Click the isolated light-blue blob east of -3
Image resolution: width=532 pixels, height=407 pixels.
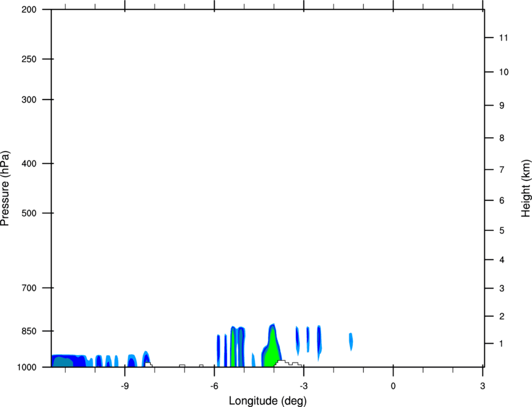click(351, 342)
